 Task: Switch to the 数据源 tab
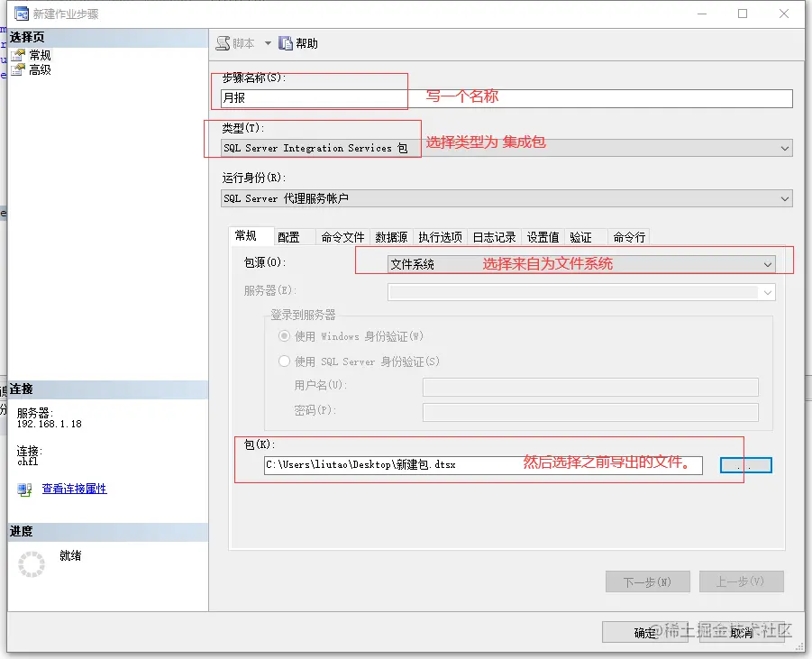(x=391, y=237)
